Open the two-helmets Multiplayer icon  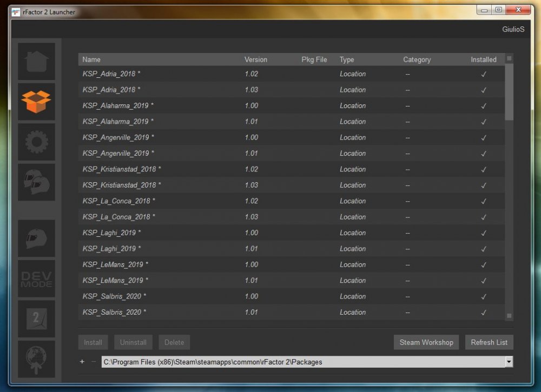pyautogui.click(x=37, y=182)
